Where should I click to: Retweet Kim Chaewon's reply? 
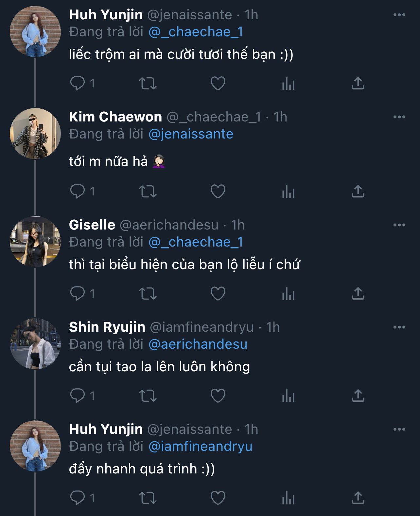[148, 191]
